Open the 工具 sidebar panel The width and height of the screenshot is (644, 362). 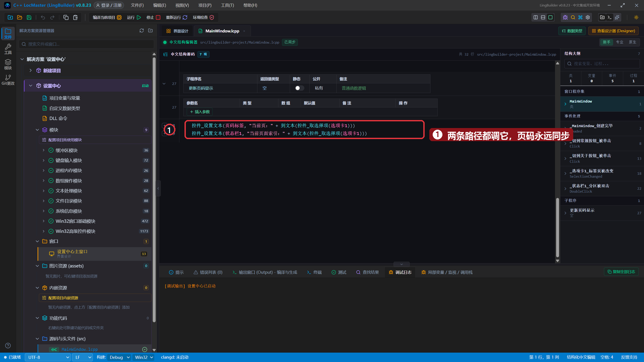coord(8,49)
